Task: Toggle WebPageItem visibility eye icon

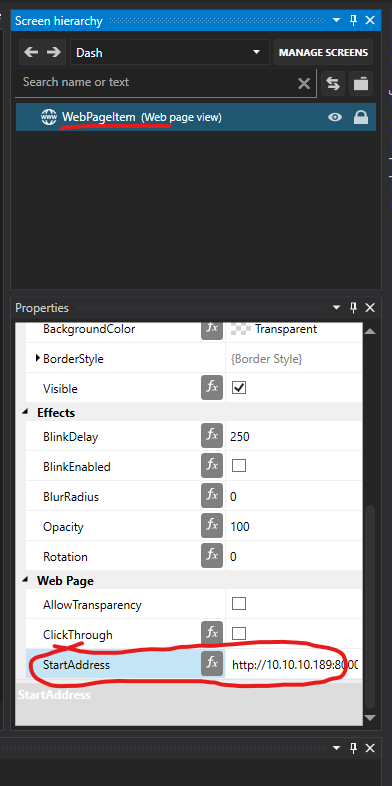Action: pos(335,117)
